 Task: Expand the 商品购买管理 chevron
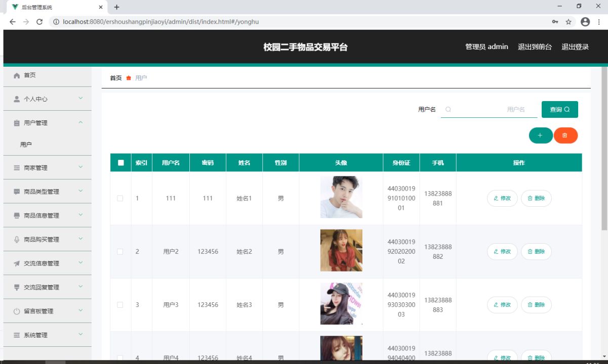(80, 239)
